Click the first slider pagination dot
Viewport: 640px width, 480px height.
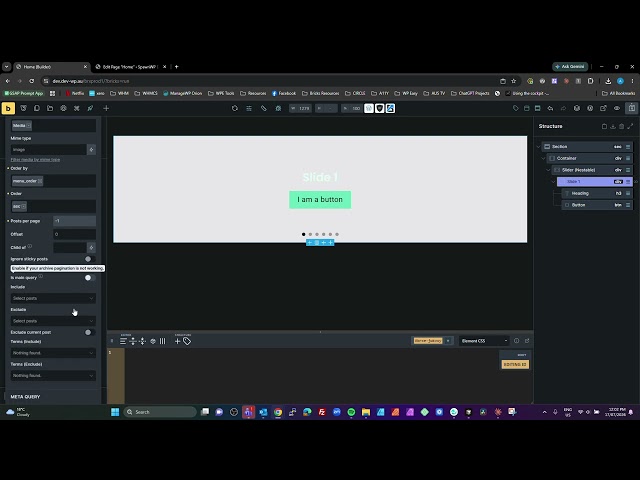click(x=303, y=235)
